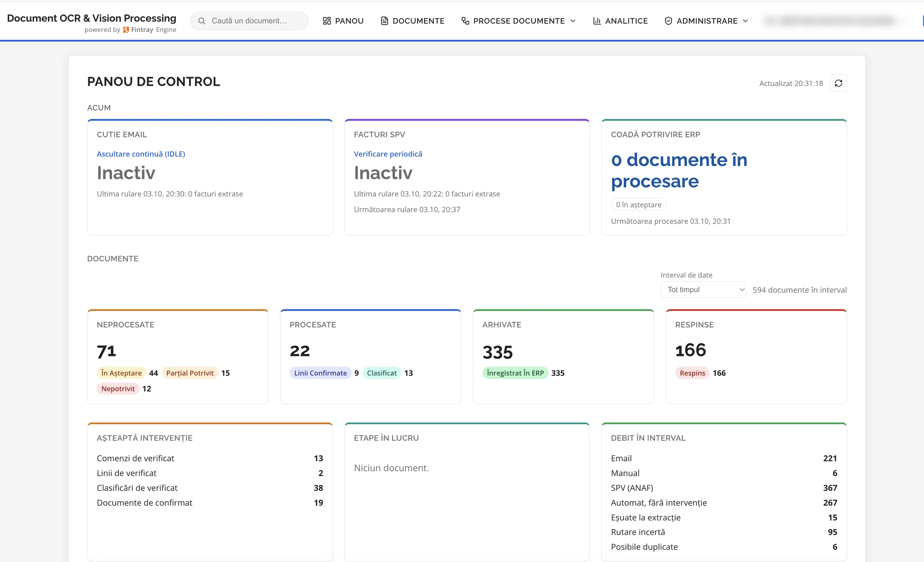This screenshot has width=924, height=562.
Task: Click the 0 documente în procesare heading
Action: (x=679, y=170)
